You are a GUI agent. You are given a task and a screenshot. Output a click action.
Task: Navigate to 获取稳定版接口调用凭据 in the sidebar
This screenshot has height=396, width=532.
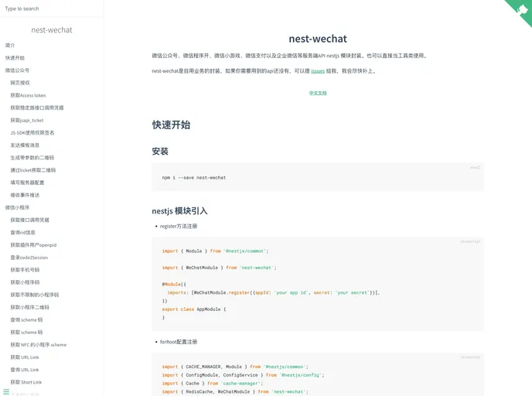click(x=37, y=108)
